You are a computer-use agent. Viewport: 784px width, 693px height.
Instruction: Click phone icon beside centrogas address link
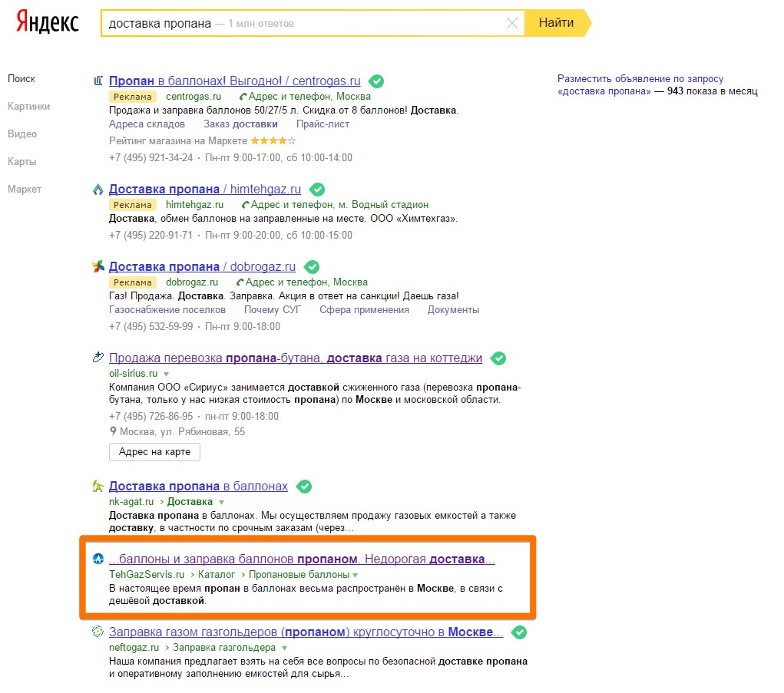[x=243, y=97]
